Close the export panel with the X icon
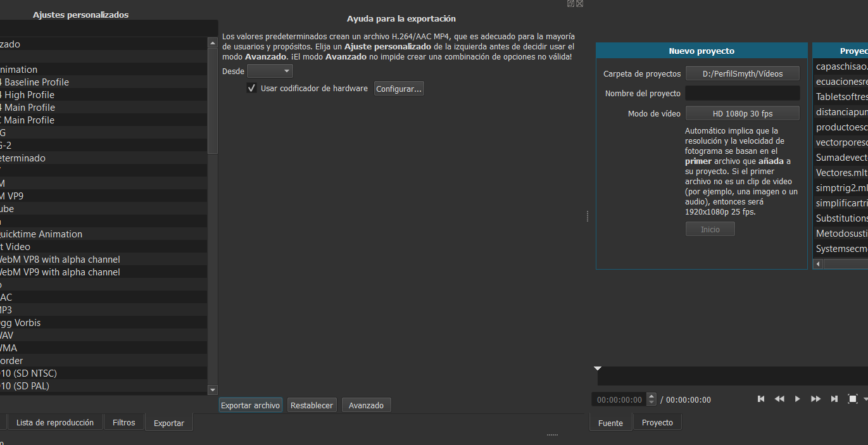Viewport: 868px width, 445px height. pos(579,3)
